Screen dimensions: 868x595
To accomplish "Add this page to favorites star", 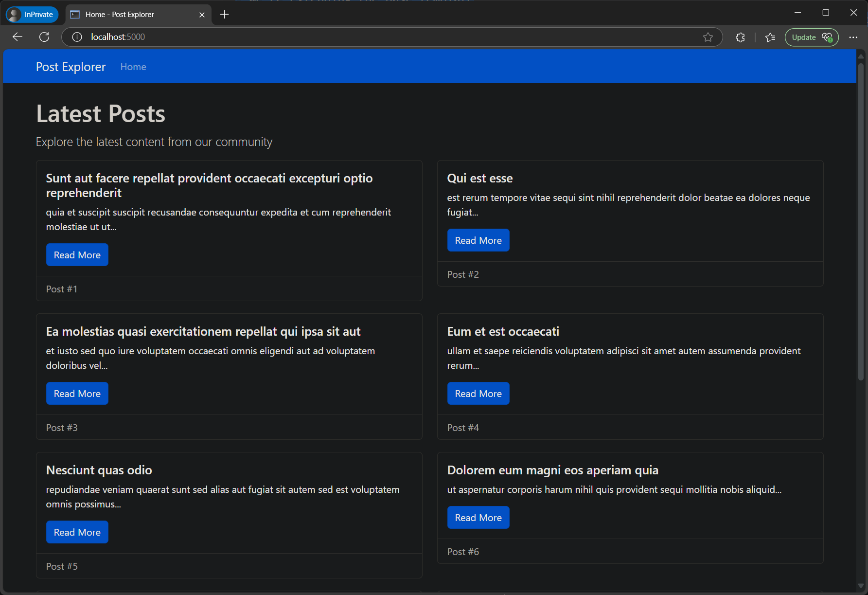I will point(708,37).
